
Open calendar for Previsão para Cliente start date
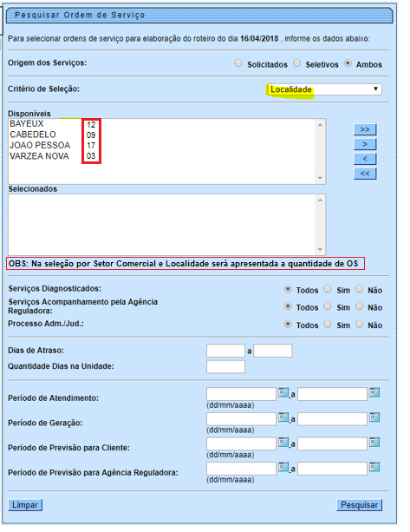(x=283, y=443)
